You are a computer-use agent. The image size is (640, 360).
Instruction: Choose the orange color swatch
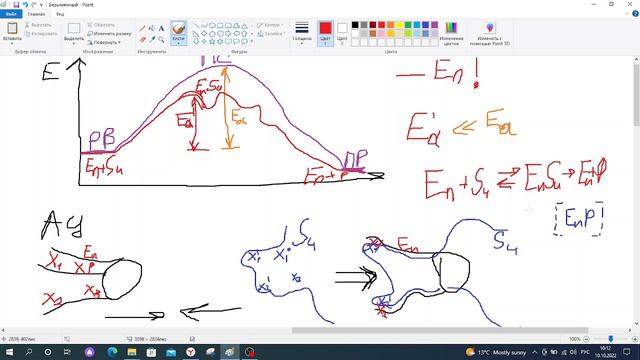[391, 25]
